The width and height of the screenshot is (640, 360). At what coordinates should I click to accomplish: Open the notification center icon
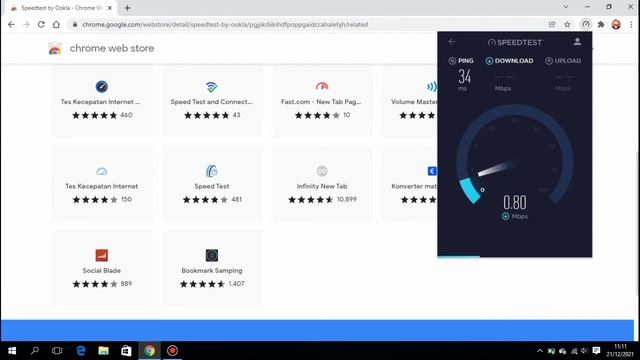click(596, 351)
